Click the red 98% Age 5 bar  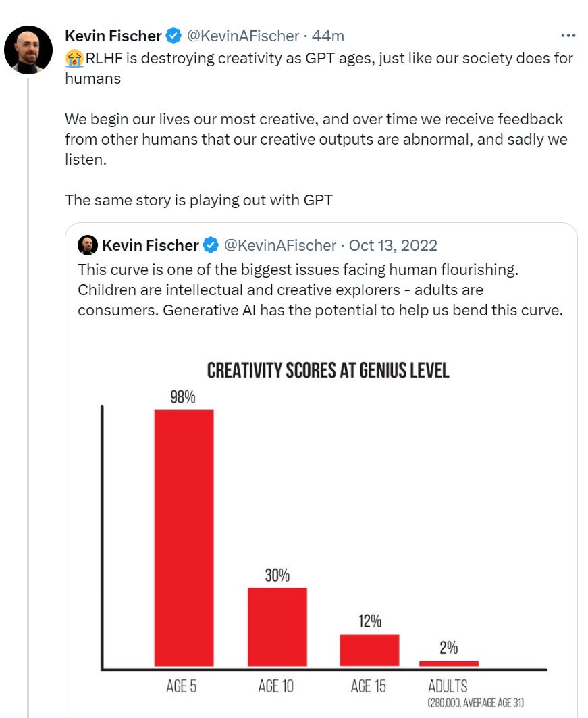pyautogui.click(x=184, y=538)
